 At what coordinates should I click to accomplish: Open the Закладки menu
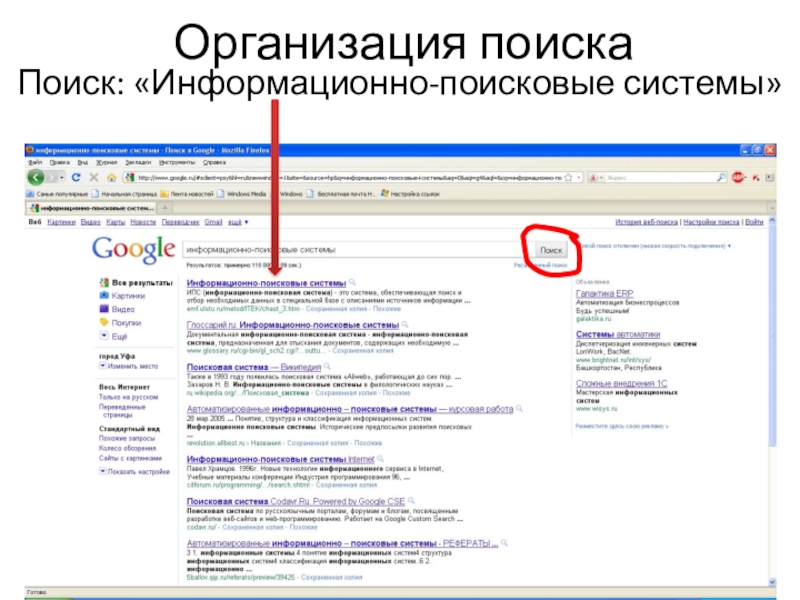(138, 162)
